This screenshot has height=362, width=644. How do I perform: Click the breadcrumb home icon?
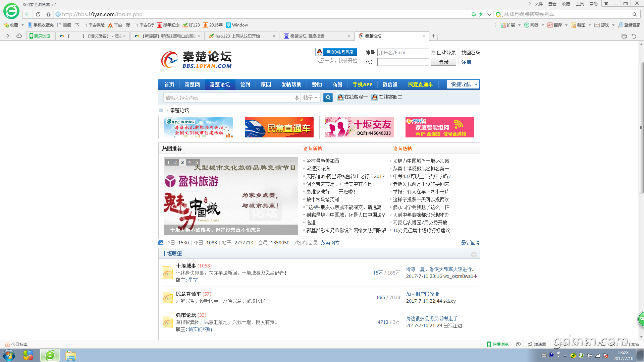pyautogui.click(x=161, y=110)
